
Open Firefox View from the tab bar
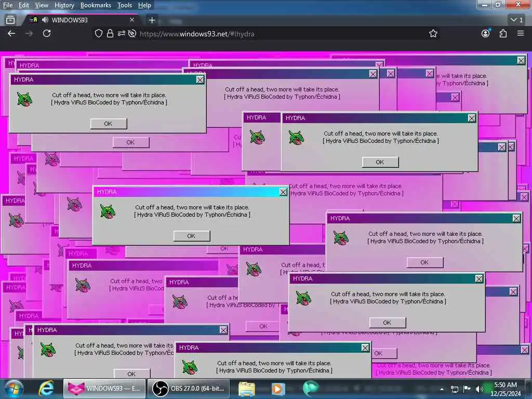click(x=10, y=20)
